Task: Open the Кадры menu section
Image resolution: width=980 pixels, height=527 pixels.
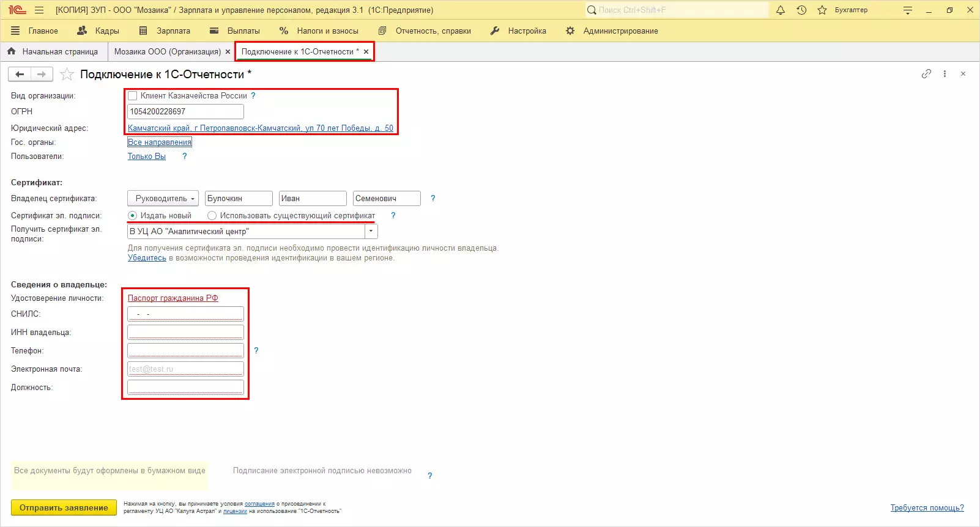Action: (99, 31)
